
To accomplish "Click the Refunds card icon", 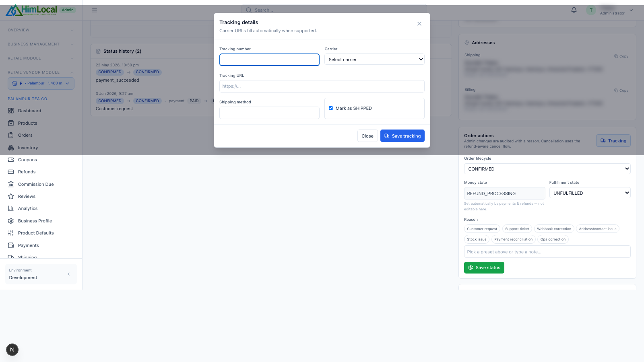I will click(x=11, y=172).
